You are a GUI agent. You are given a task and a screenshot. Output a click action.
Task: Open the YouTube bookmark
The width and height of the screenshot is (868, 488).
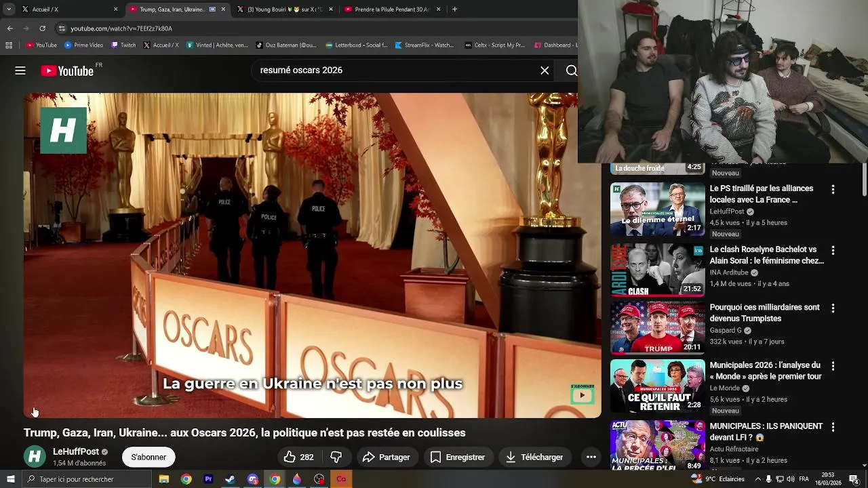tap(41, 45)
